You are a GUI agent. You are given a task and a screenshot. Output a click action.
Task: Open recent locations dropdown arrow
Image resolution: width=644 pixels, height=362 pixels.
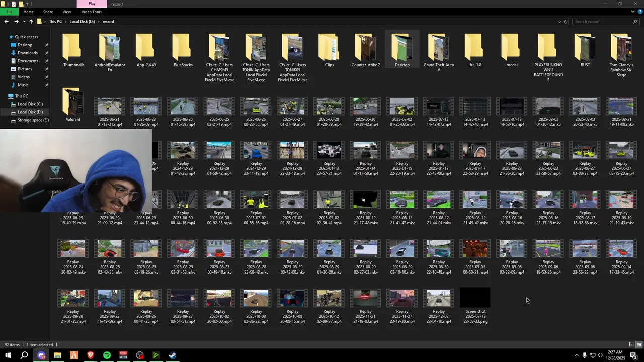[x=24, y=22]
